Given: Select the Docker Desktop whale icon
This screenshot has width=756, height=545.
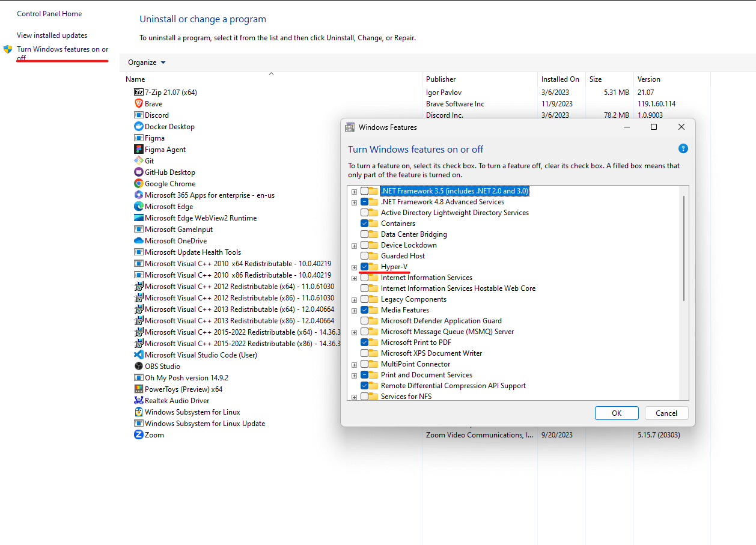Looking at the screenshot, I should coord(139,126).
